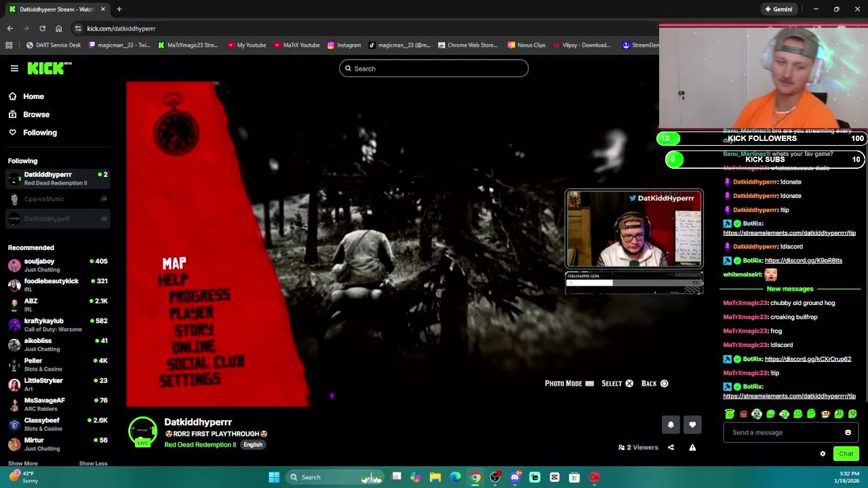Viewport: 868px width, 488px height.
Task: Open the Nexus Clips bookmark
Action: tap(526, 45)
